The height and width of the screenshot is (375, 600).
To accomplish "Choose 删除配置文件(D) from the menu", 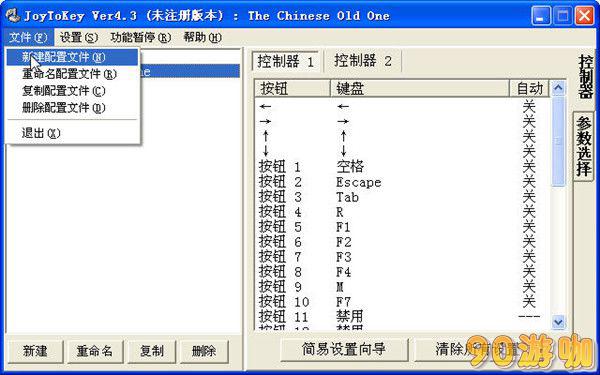I will 72,108.
